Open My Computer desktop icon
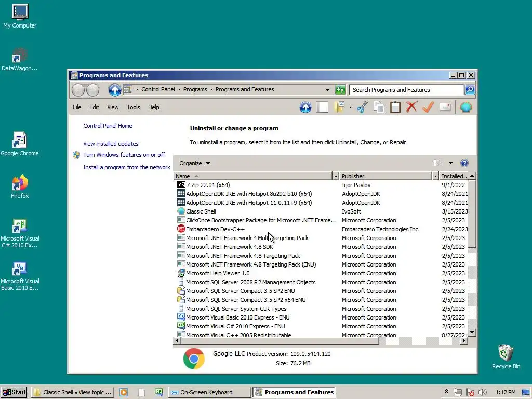Image resolution: width=532 pixels, height=399 pixels. click(x=20, y=16)
